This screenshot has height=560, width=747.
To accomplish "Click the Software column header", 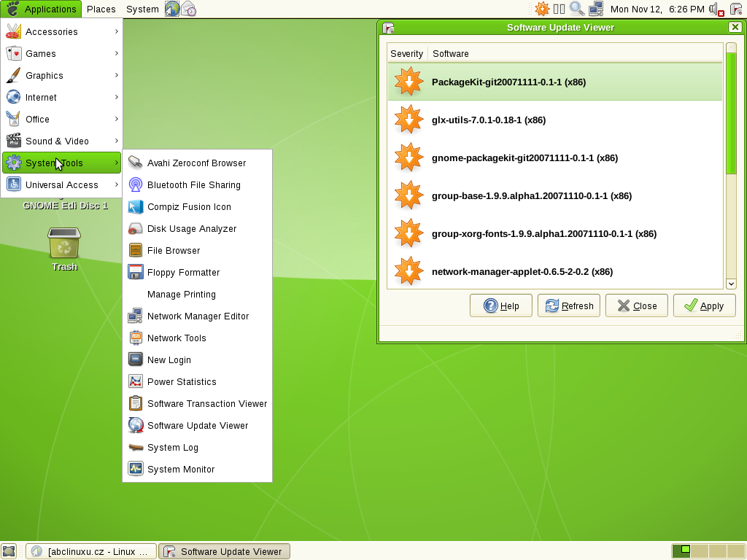I will click(575, 53).
